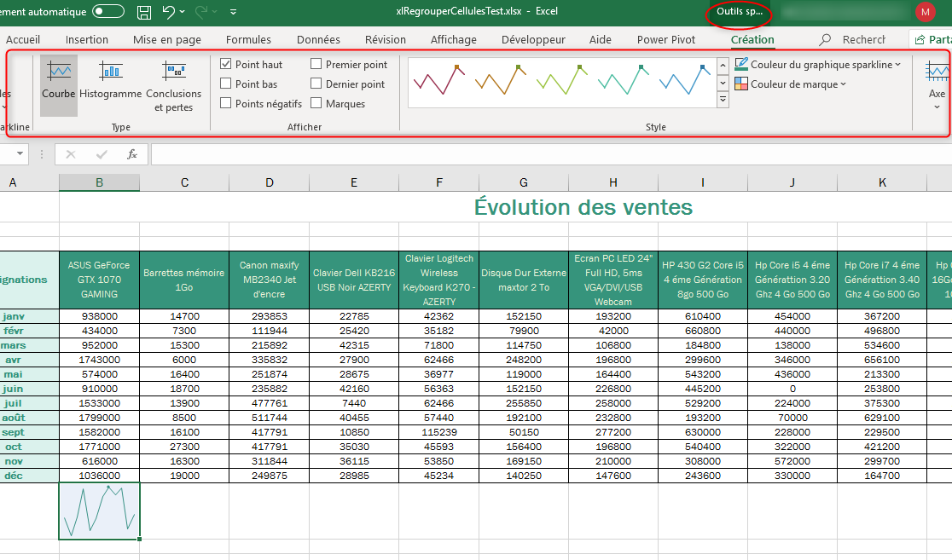Click the Rechercher search field
This screenshot has width=952, height=560.
[x=864, y=39]
